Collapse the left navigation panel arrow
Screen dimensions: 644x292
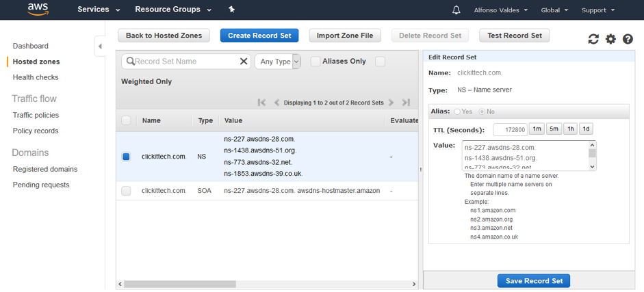(100, 47)
